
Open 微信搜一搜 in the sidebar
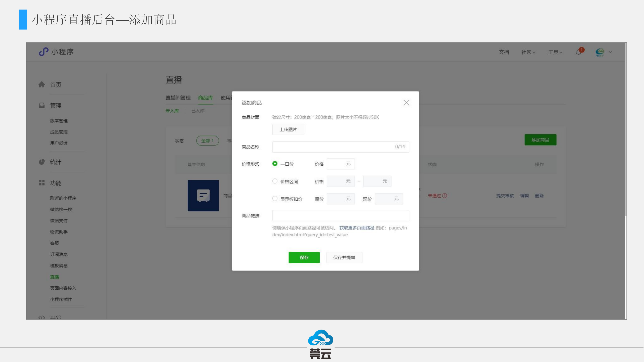61,209
